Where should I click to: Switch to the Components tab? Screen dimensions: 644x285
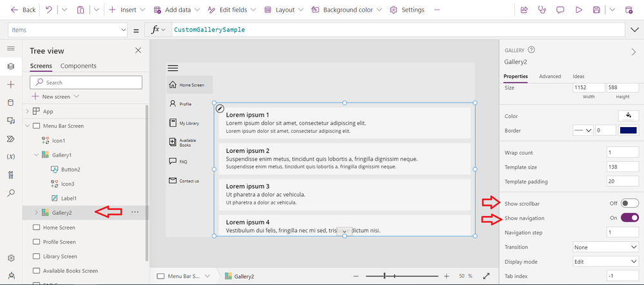[78, 66]
